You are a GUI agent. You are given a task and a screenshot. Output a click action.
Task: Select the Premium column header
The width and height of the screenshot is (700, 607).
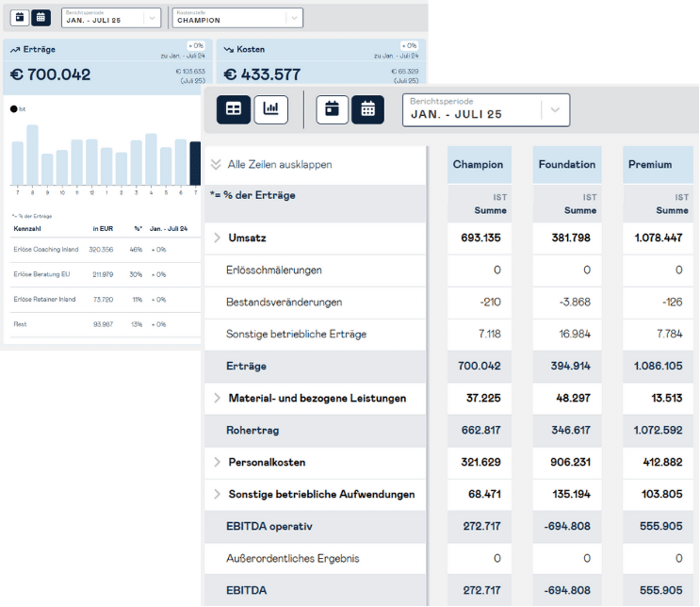pos(650,164)
